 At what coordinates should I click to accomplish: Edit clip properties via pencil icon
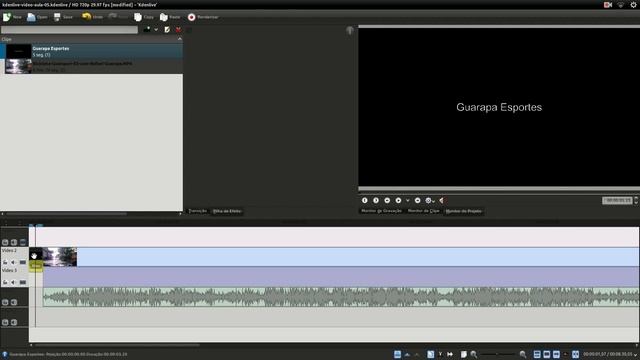click(x=167, y=29)
